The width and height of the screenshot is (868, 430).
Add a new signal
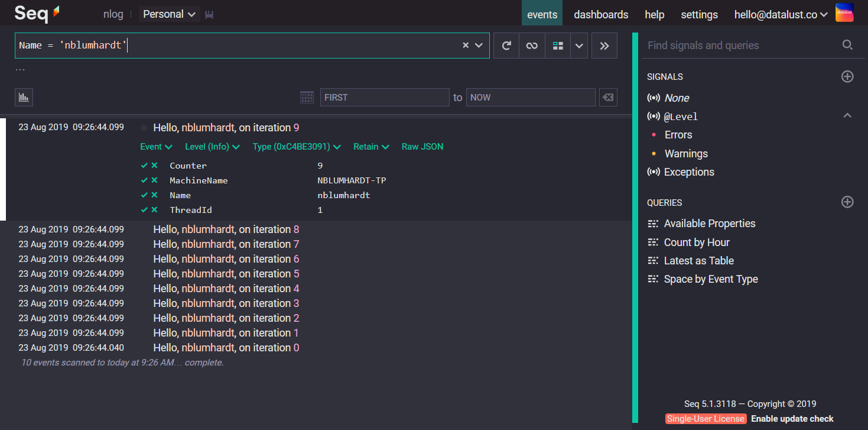pyautogui.click(x=847, y=76)
